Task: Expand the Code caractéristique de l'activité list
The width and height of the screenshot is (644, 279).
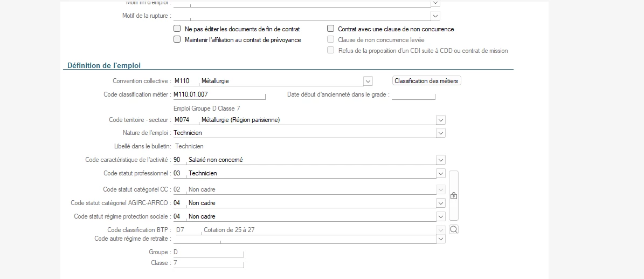Action: tap(441, 160)
